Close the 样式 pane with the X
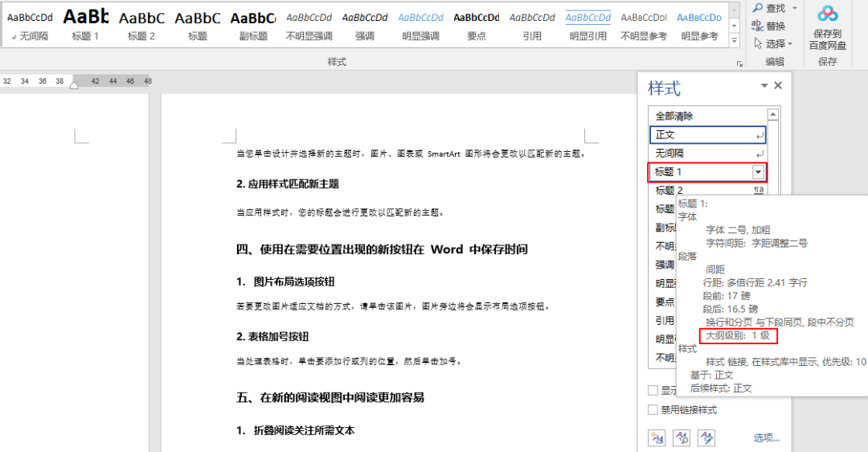Image resolution: width=868 pixels, height=452 pixels. 778,85
